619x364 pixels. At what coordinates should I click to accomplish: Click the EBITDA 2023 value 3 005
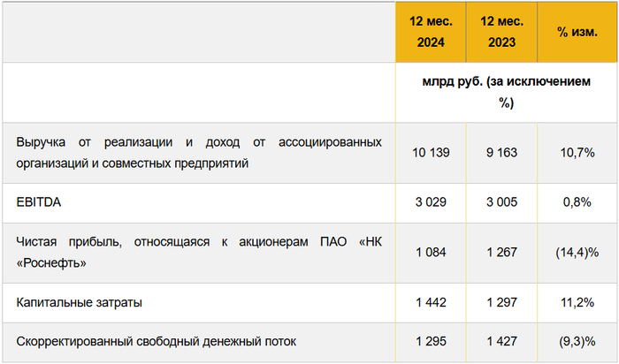tap(502, 202)
